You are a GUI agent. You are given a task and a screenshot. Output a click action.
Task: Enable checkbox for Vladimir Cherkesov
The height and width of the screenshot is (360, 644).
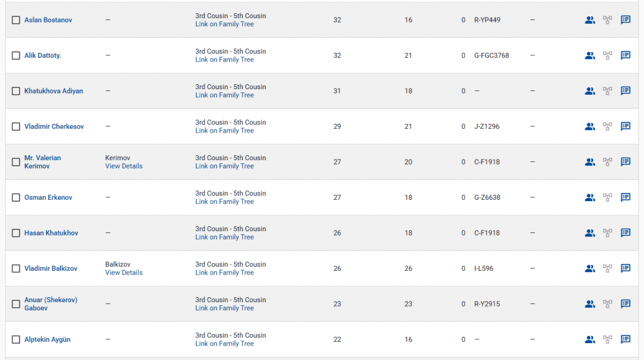[16, 126]
